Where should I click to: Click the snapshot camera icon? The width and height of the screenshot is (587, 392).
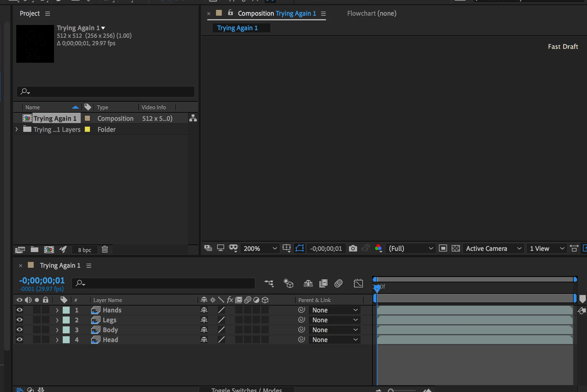[353, 249]
